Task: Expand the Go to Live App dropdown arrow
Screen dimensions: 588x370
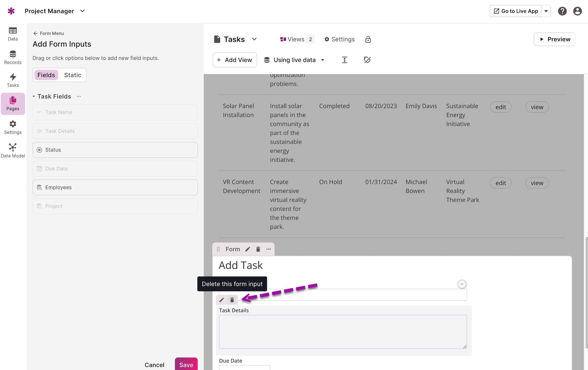Action: pos(546,11)
